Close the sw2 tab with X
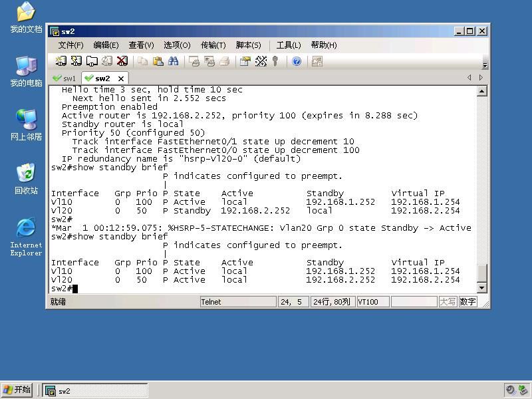This screenshot has height=399, width=532. [x=121, y=78]
